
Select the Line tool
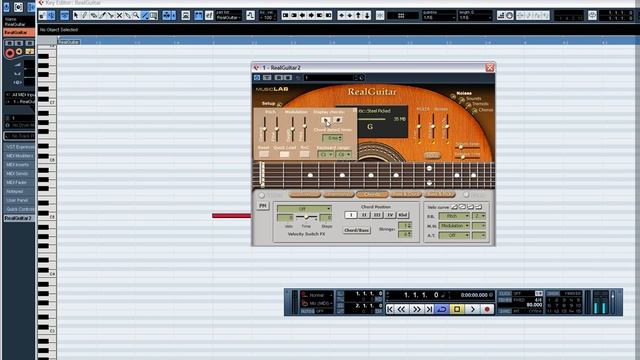pos(145,16)
